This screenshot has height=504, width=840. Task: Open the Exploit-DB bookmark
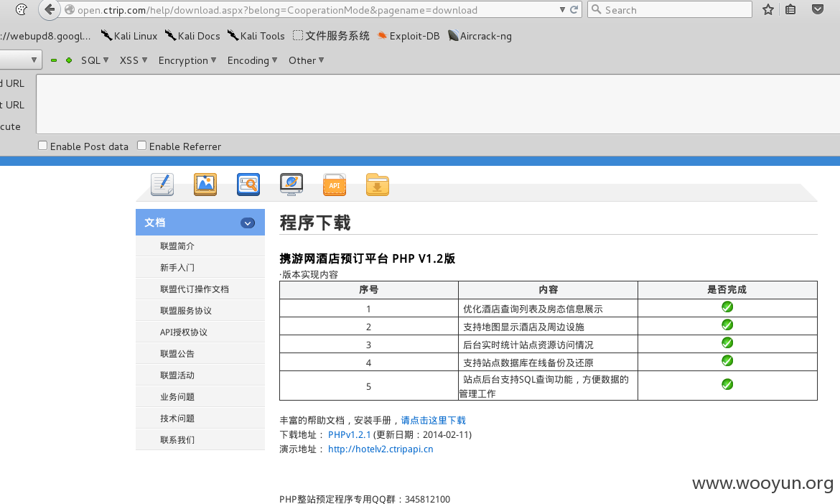[409, 36]
